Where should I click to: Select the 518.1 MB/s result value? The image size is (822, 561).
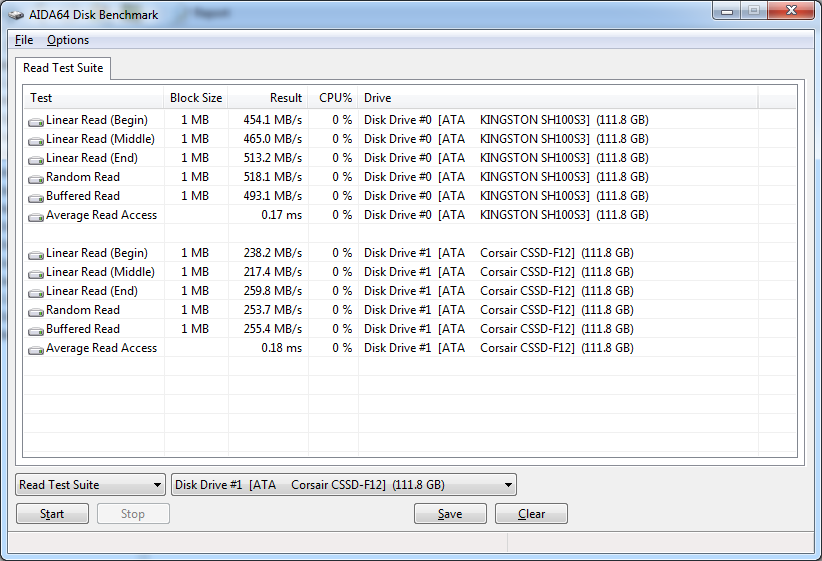[273, 177]
